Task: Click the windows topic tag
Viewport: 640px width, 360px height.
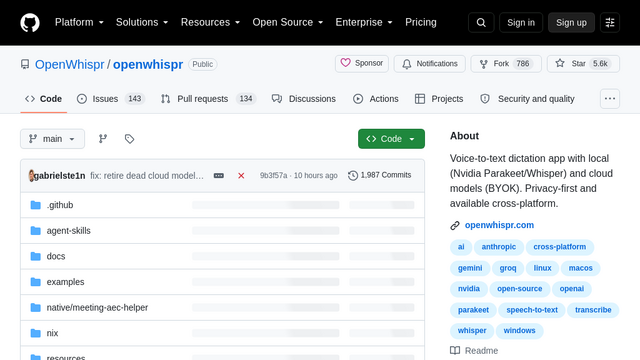Action: click(519, 331)
